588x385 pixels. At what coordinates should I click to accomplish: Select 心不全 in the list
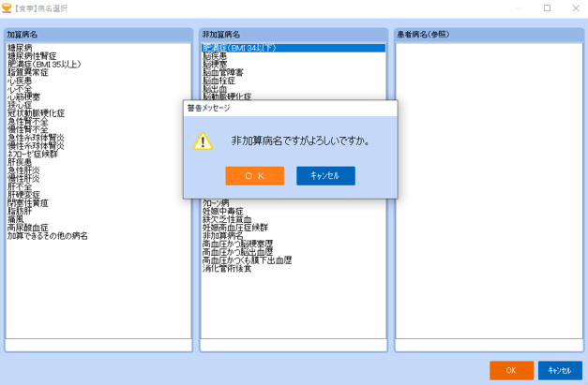(20, 89)
